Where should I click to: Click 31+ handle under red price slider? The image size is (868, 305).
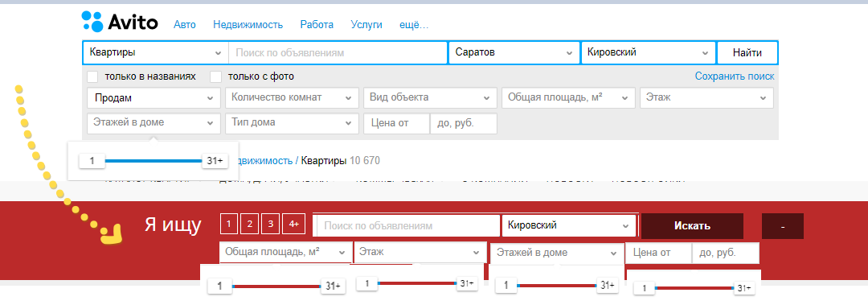pos(743,288)
